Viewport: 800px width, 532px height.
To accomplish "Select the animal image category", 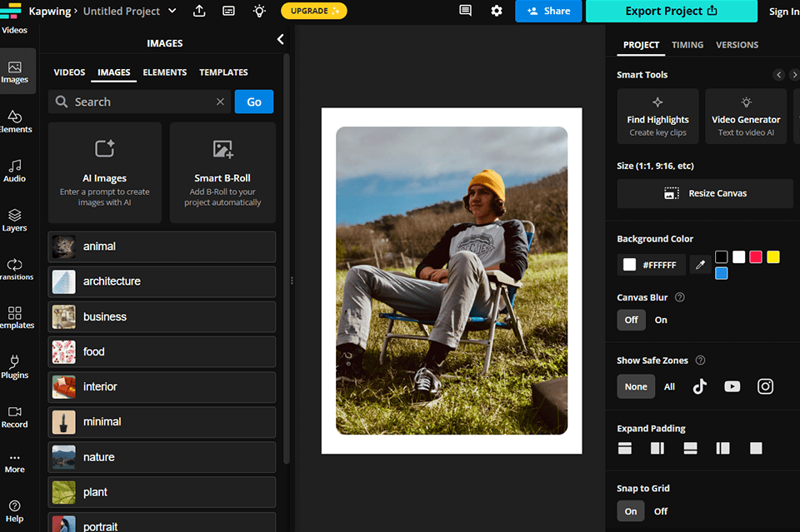I will click(x=162, y=246).
